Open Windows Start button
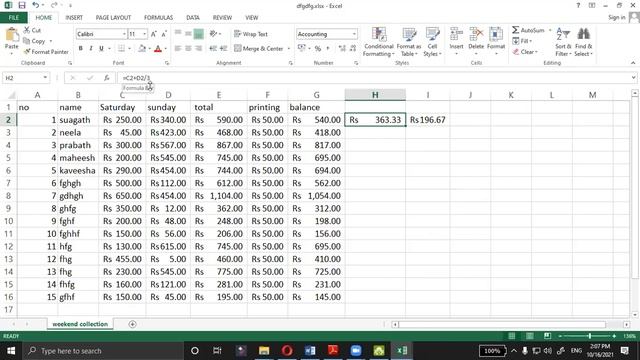 (x=11, y=351)
